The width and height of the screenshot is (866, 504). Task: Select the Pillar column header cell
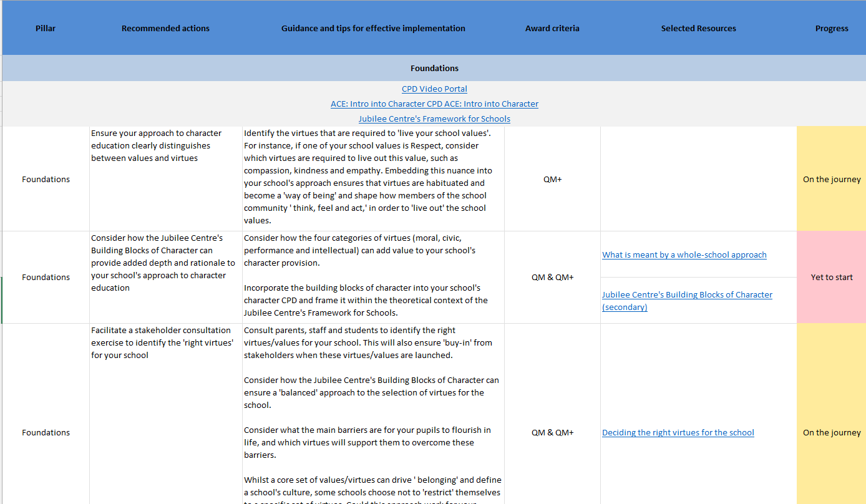[46, 28]
